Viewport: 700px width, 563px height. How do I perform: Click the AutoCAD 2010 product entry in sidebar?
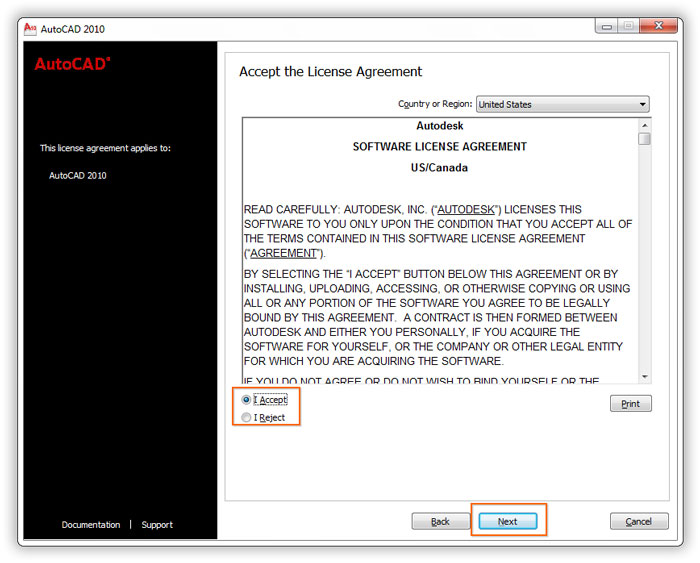(78, 175)
